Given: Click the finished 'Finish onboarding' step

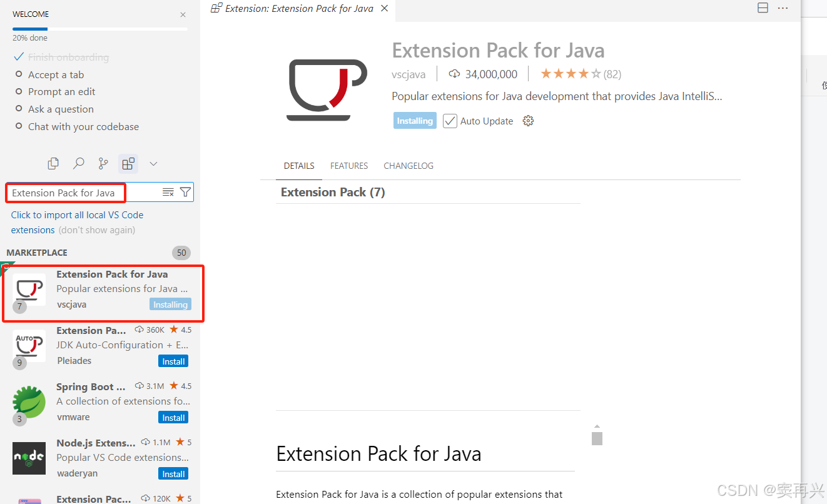Looking at the screenshot, I should pos(68,57).
